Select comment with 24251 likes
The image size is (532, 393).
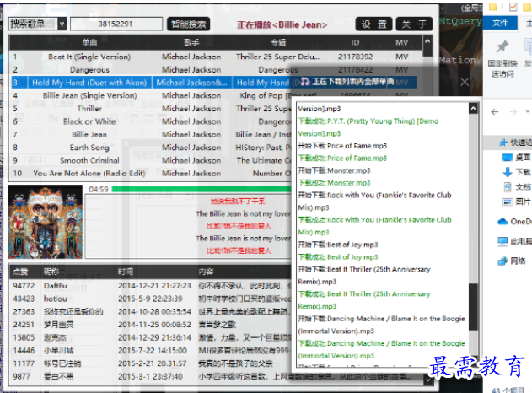coord(150,325)
